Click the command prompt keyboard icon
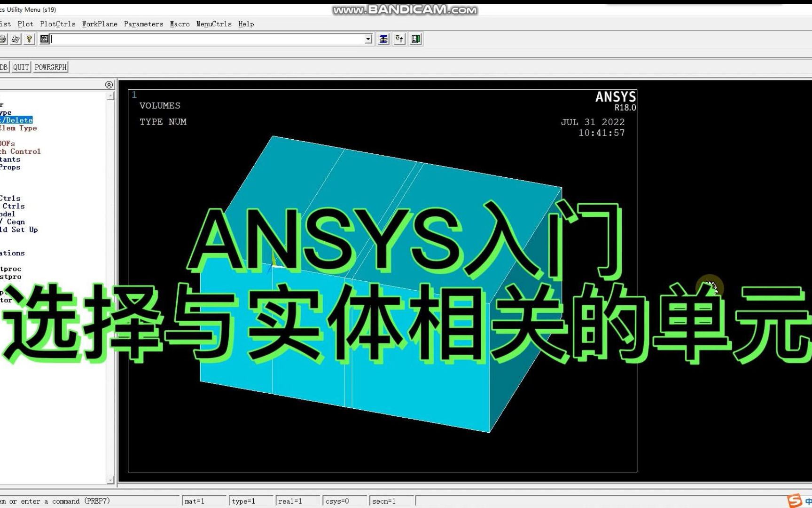The width and height of the screenshot is (812, 508). coord(44,39)
